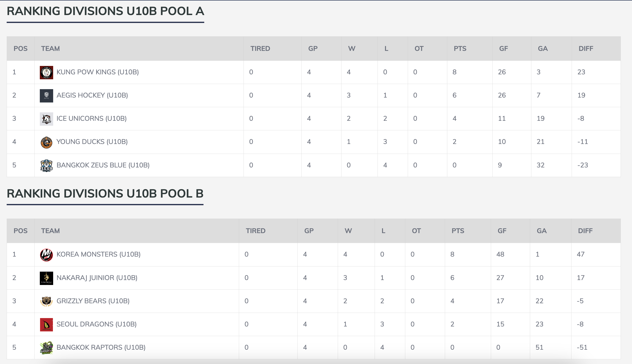
Task: Click the Young Ducks team logo
Action: 46,142
